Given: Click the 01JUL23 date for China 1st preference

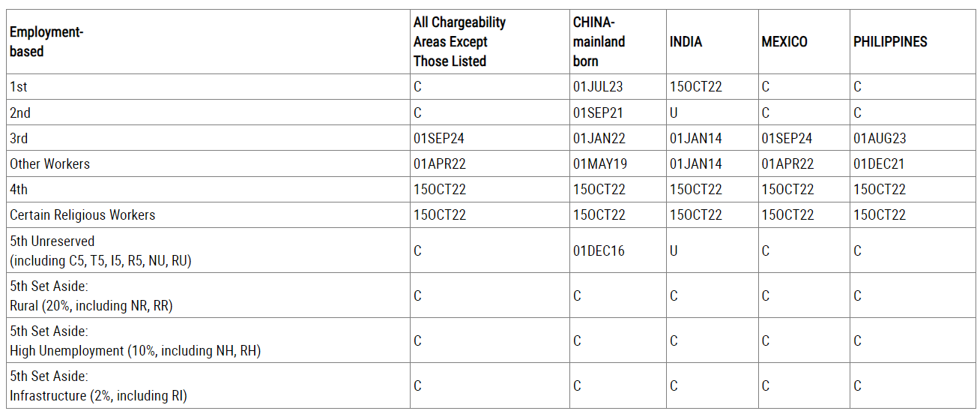Looking at the screenshot, I should (598, 87).
